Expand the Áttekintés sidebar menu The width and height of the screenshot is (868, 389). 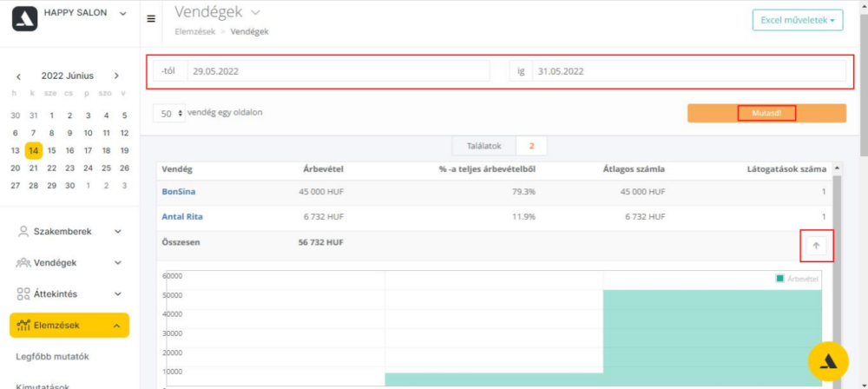(x=69, y=293)
